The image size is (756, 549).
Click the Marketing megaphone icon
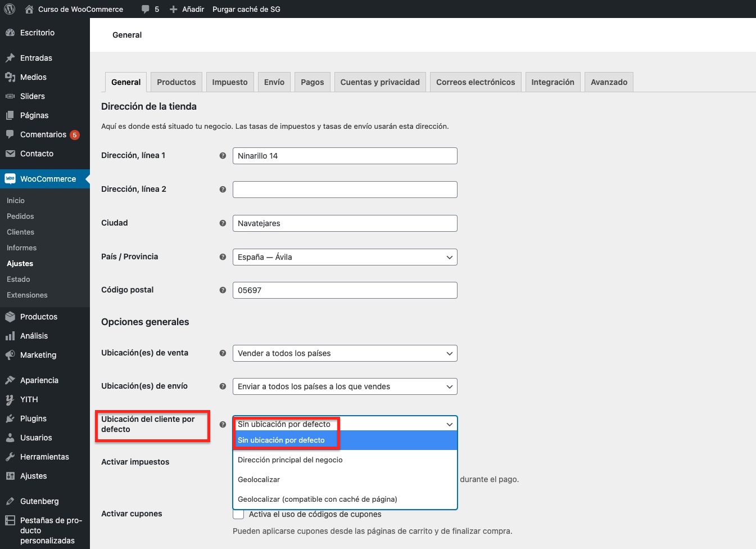[10, 355]
